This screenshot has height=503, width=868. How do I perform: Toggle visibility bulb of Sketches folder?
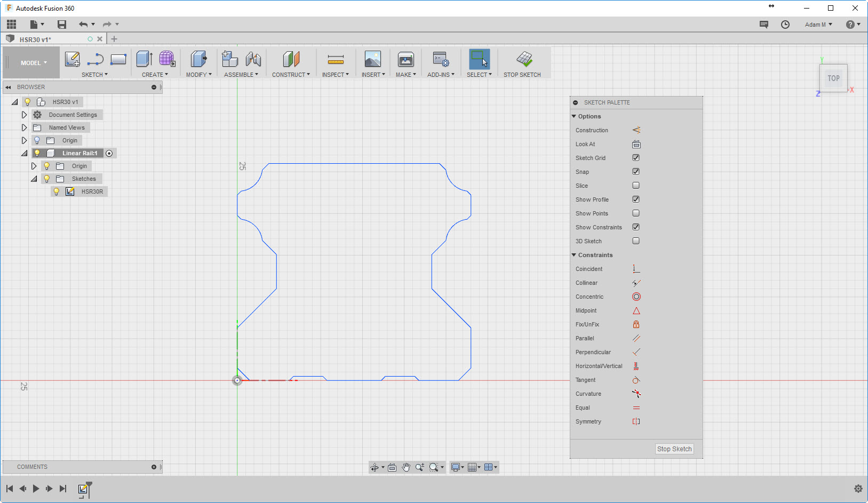pyautogui.click(x=47, y=179)
